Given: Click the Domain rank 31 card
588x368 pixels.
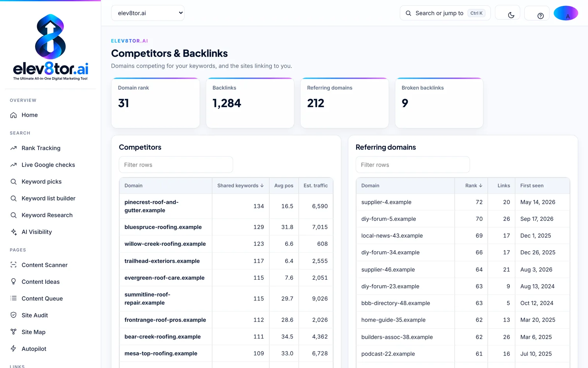Looking at the screenshot, I should pyautogui.click(x=155, y=103).
